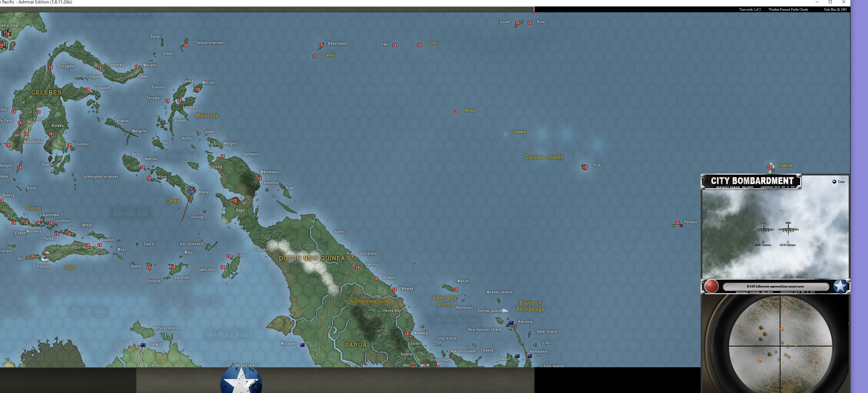Select the Japanese base icon at Woleai
Screen dimensions: 868x393
(456, 112)
